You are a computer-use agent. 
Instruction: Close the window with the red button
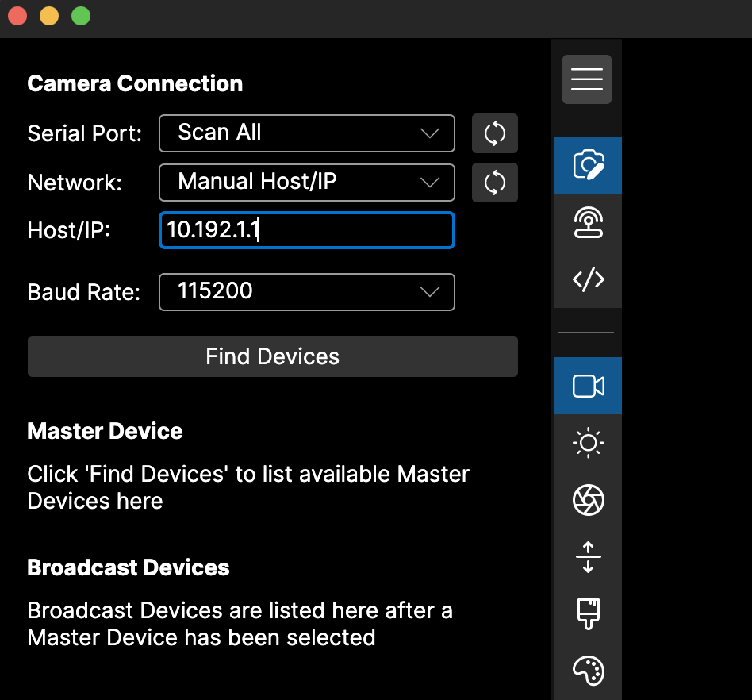point(17,16)
